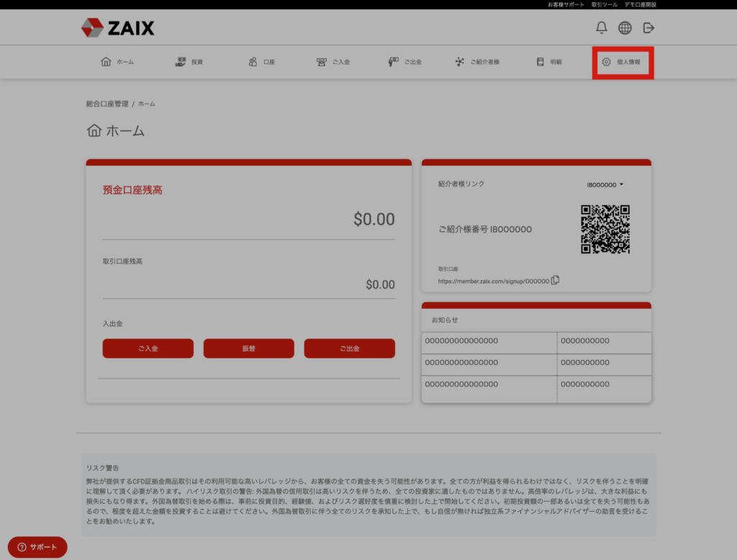Open 個人情報 settings menu
The image size is (737, 560).
click(x=622, y=62)
